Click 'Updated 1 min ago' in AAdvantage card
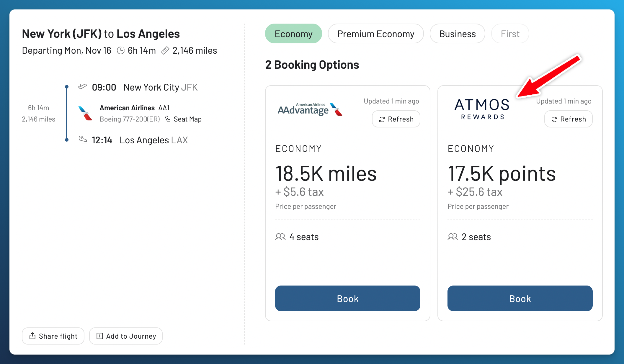 (x=391, y=101)
